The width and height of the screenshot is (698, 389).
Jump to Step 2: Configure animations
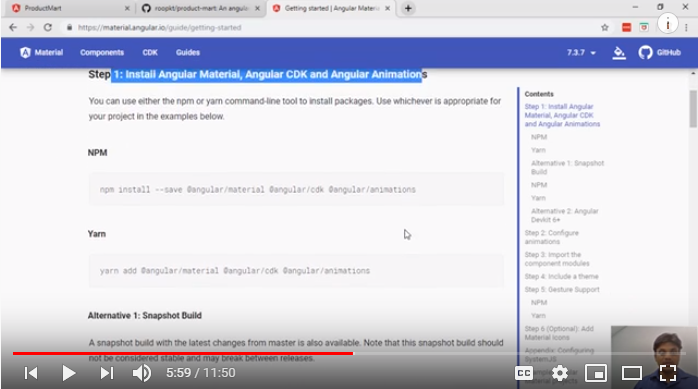coord(552,237)
